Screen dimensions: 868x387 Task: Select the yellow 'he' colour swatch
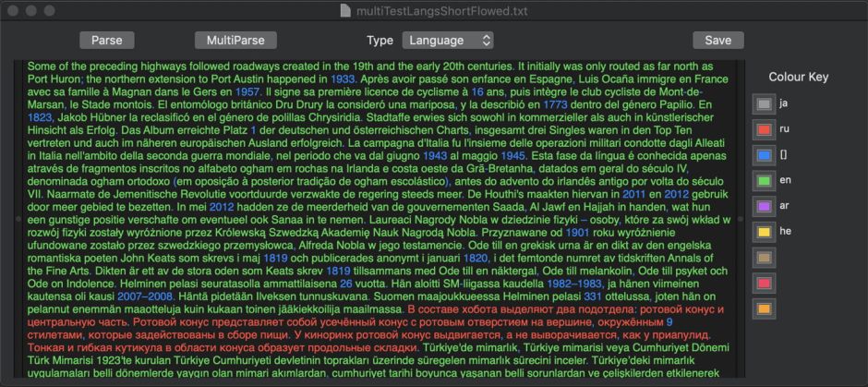(x=764, y=232)
